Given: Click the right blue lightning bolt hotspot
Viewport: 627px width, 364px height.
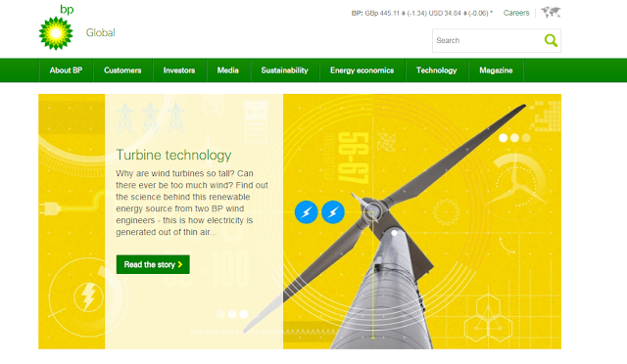Looking at the screenshot, I should 333,212.
